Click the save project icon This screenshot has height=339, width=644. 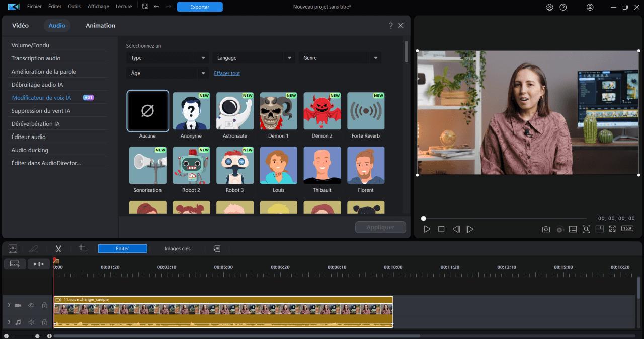click(x=145, y=7)
